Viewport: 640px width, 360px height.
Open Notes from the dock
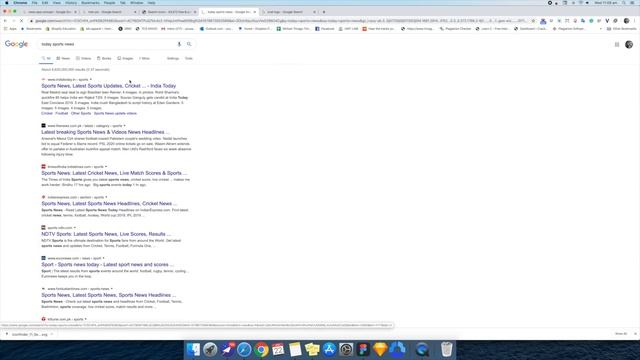click(295, 350)
